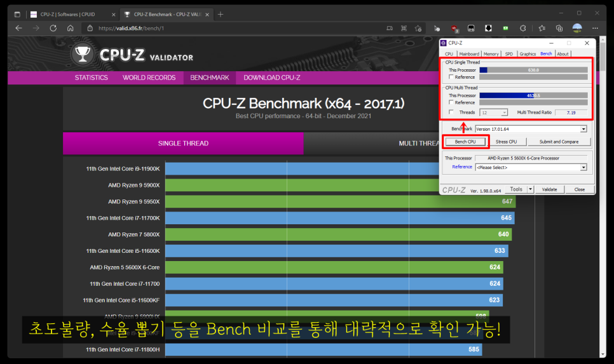Click the address bar URL field
Image resolution: width=614 pixels, height=364 pixels.
coord(235,28)
